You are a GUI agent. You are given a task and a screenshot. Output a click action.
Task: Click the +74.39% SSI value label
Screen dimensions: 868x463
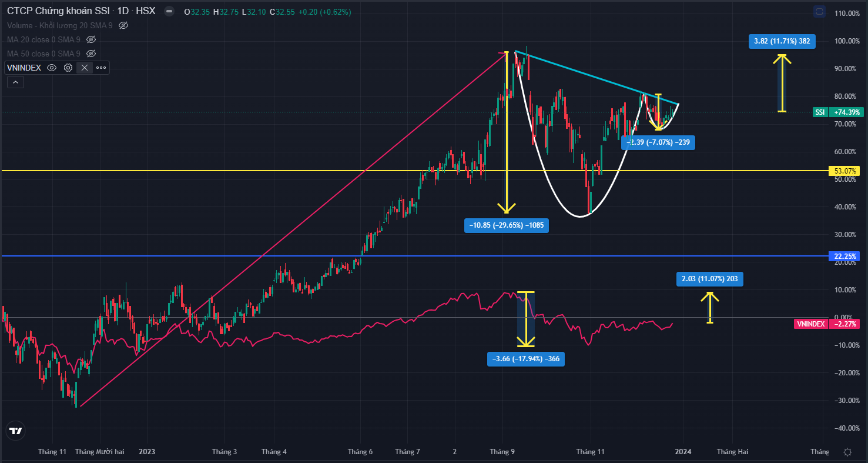tap(846, 112)
